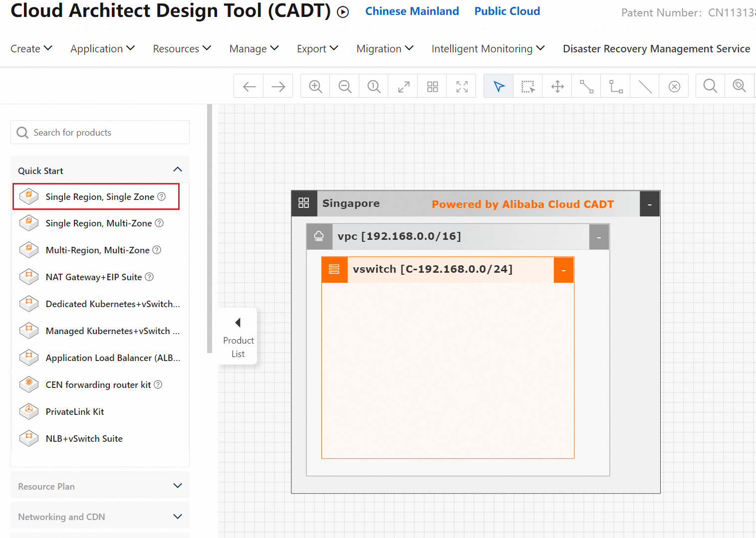
Task: Expand the Resource Plan section
Action: click(178, 486)
